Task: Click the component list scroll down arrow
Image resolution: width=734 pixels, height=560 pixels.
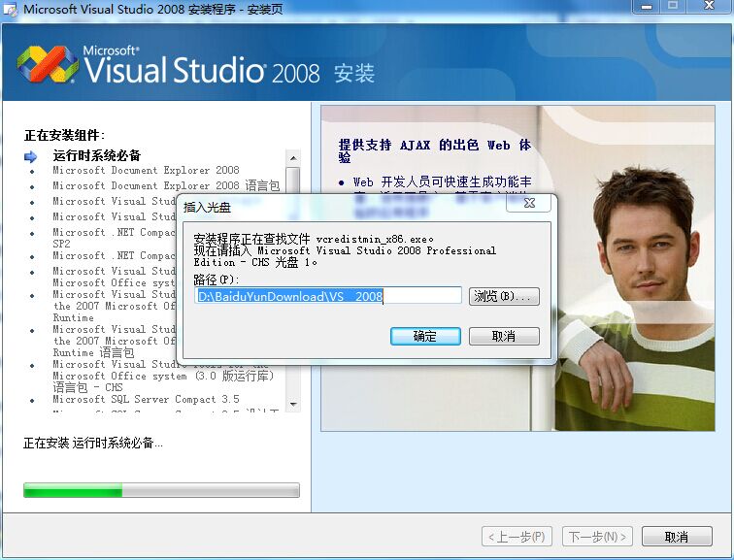Action: point(293,404)
